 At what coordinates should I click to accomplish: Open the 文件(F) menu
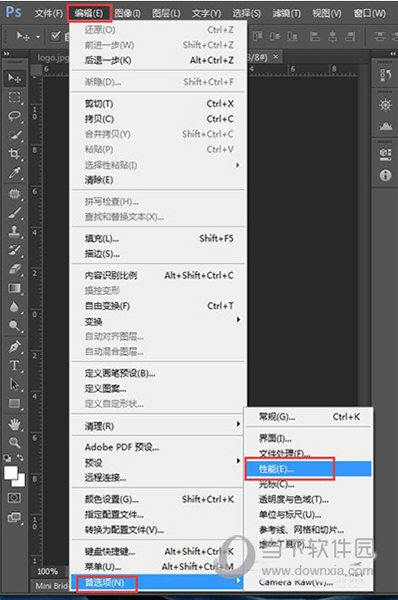pos(49,13)
